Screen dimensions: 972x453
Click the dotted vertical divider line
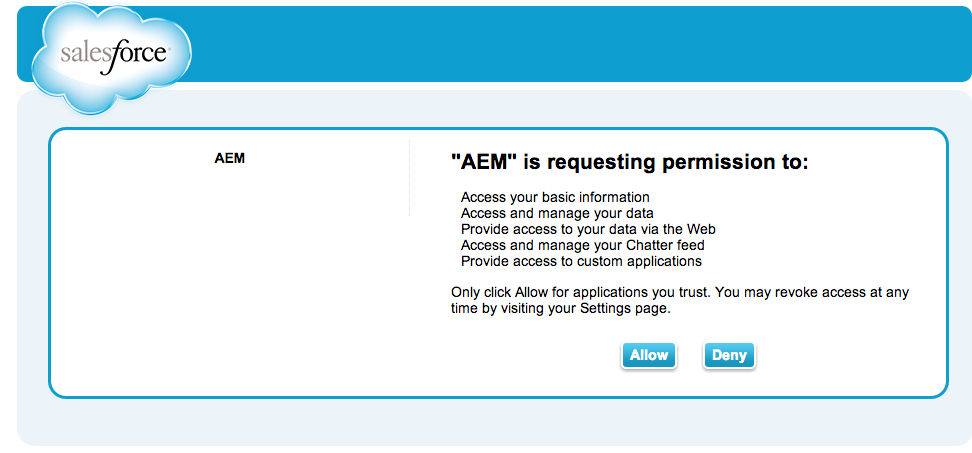pyautogui.click(x=409, y=178)
